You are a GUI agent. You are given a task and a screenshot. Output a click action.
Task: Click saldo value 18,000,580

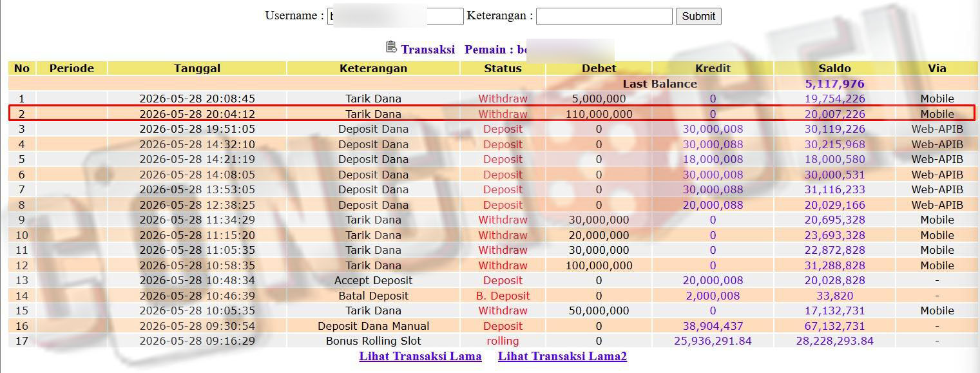pos(834,159)
